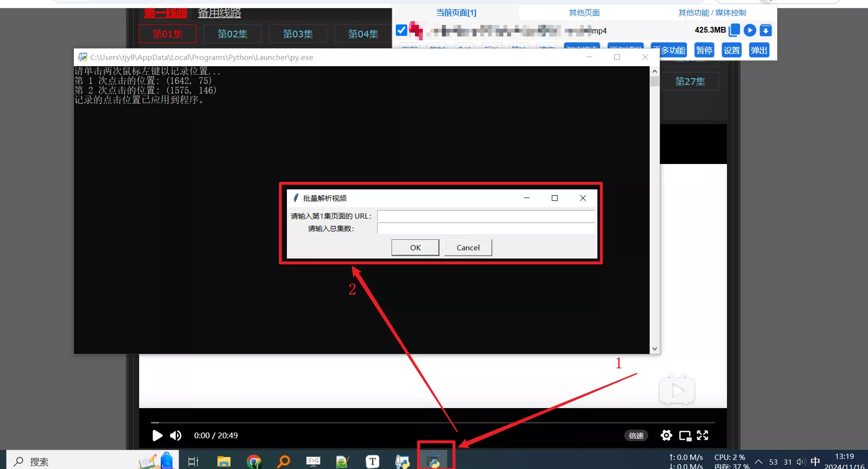The image size is (868, 469).
Task: Click the py.exe console title bar icon
Action: pyautogui.click(x=83, y=57)
